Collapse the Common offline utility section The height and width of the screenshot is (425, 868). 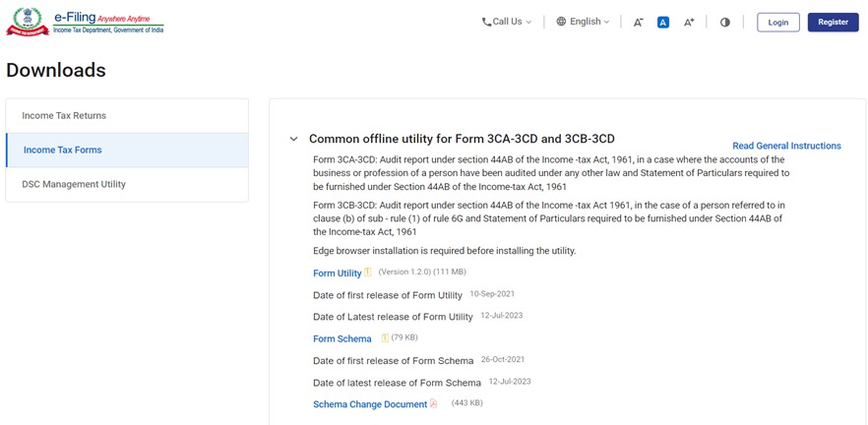(x=293, y=140)
